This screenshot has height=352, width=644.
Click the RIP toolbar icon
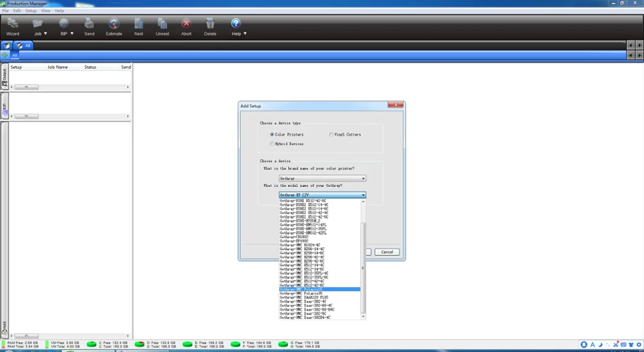(64, 23)
